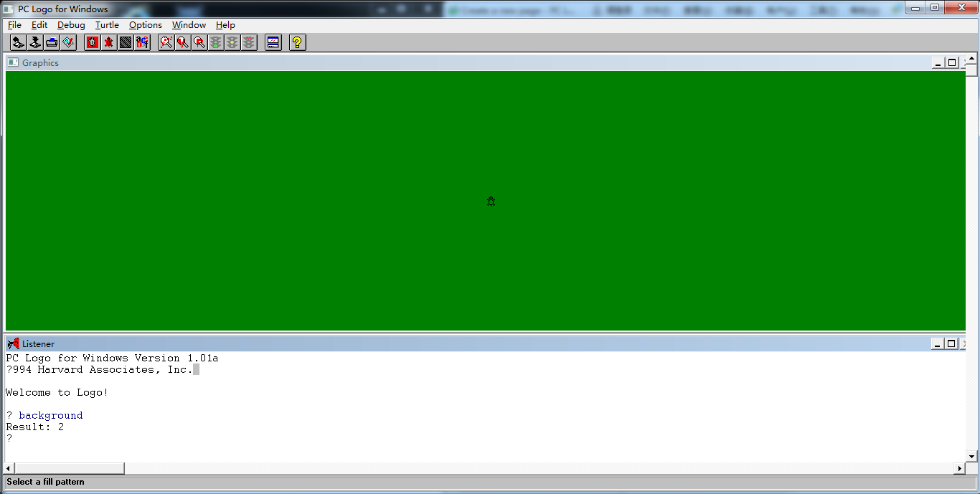Viewport: 980px width, 494px height.
Task: Minimize the main PC Logo window
Action: pos(915,7)
